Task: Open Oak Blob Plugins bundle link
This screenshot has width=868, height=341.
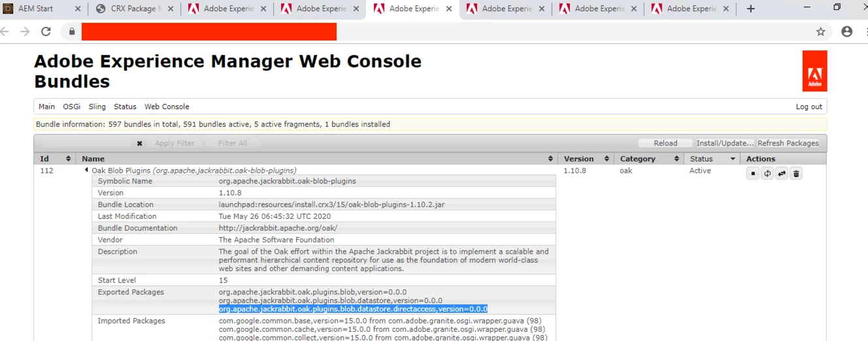Action: coord(194,170)
